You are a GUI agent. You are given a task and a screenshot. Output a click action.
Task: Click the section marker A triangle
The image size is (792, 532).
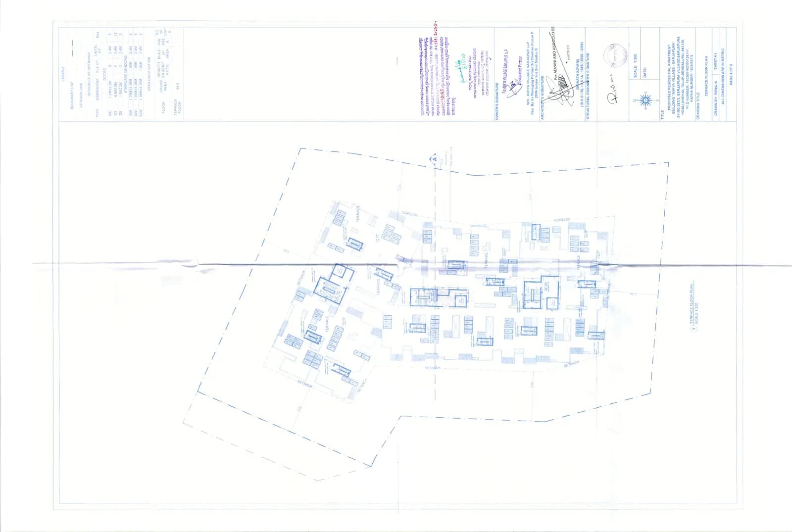[x=435, y=159]
